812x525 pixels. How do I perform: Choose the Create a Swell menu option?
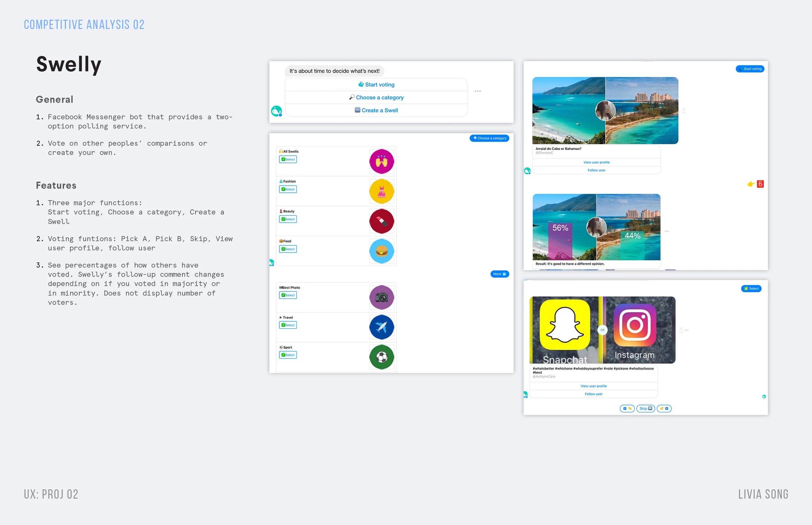point(376,110)
